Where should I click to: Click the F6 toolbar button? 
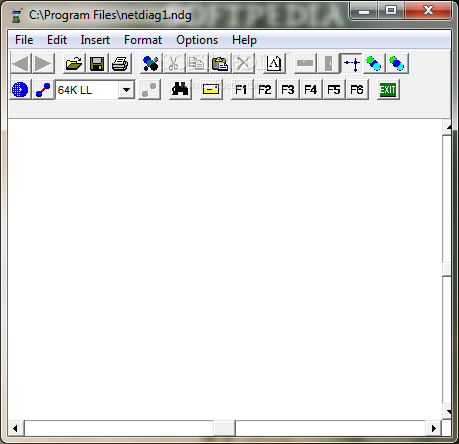tap(357, 89)
